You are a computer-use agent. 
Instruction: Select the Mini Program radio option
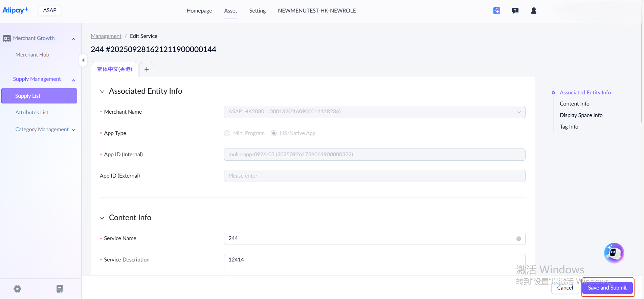pyautogui.click(x=227, y=133)
